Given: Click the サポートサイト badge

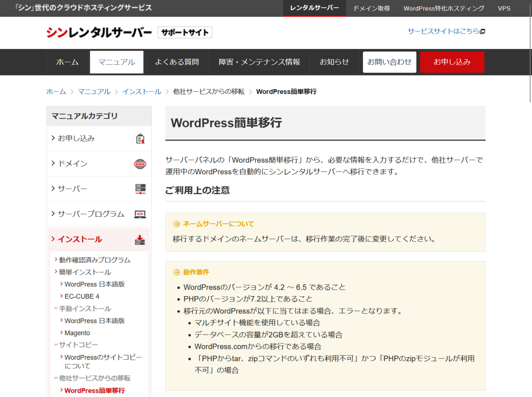Looking at the screenshot, I should point(185,32).
